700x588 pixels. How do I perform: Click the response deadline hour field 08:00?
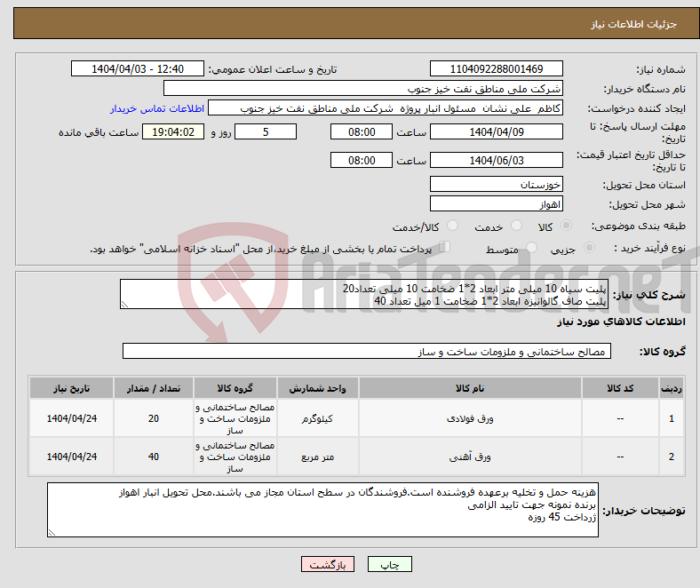pyautogui.click(x=362, y=131)
